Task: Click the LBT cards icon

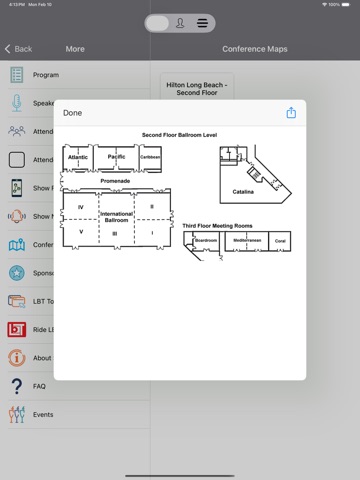Action: (x=17, y=301)
